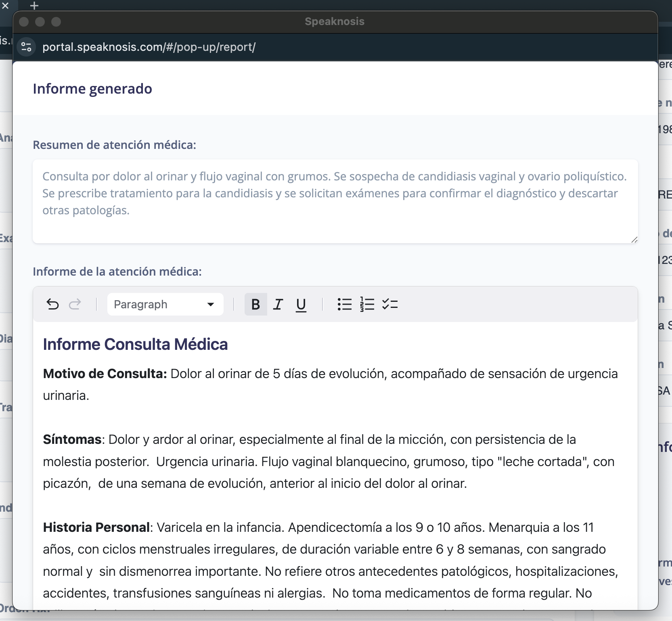Insert a numbered list
Viewport: 672px width, 621px height.
coord(367,304)
